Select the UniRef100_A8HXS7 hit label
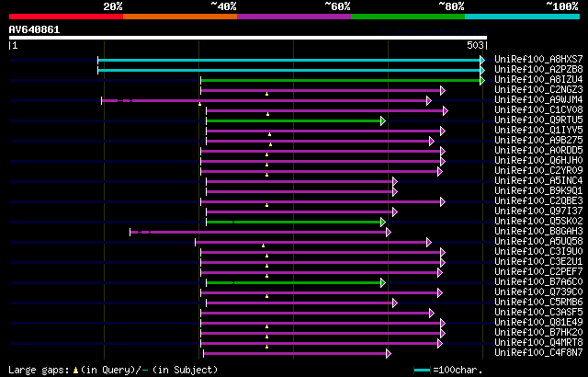 click(538, 59)
